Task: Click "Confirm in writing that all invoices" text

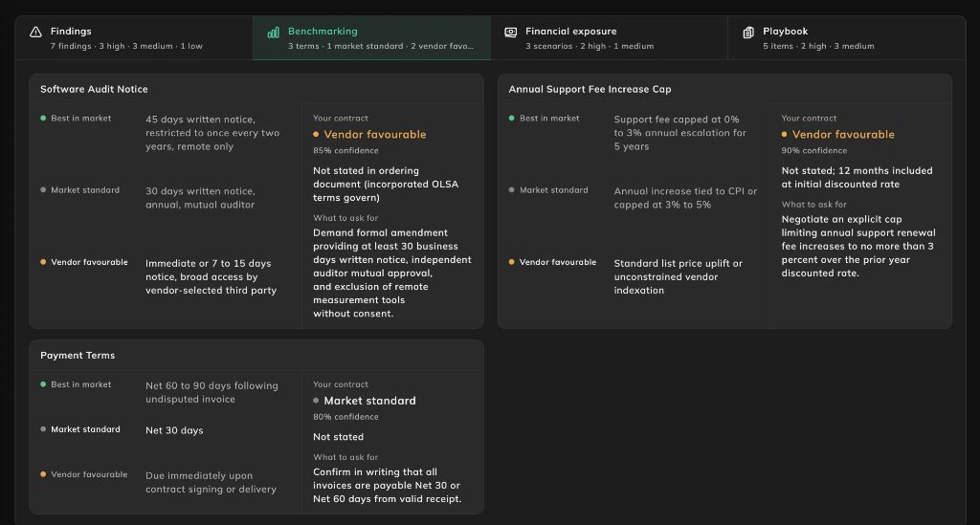Action: (387, 485)
